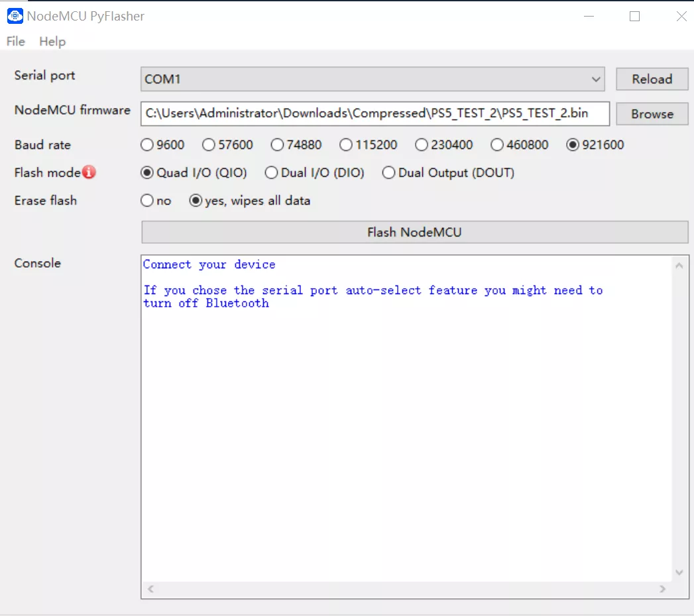Browse for a NodeMCU firmware file

(652, 114)
